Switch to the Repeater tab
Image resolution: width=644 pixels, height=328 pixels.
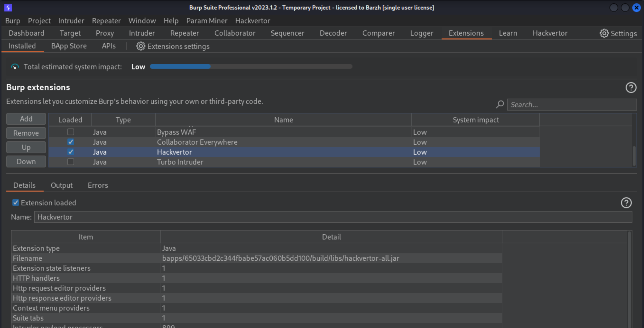pyautogui.click(x=184, y=33)
